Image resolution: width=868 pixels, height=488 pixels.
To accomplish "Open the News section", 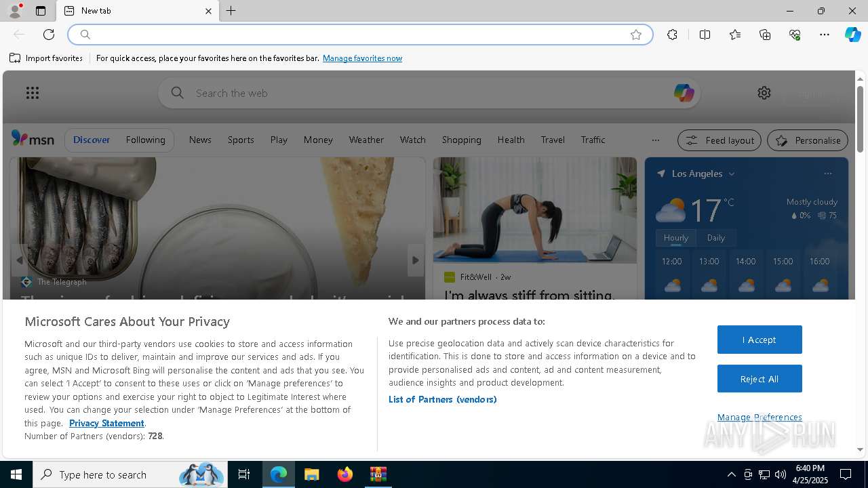I will pos(200,140).
